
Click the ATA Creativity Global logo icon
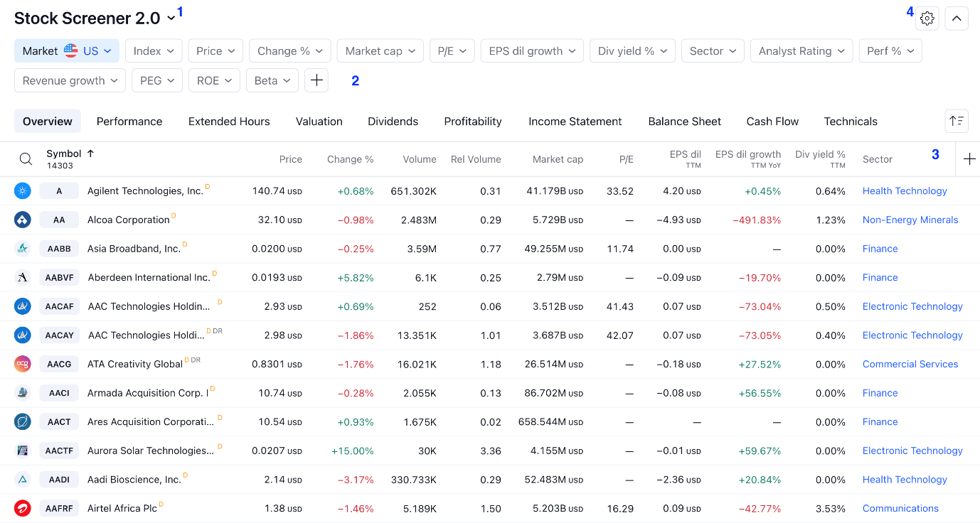point(23,364)
